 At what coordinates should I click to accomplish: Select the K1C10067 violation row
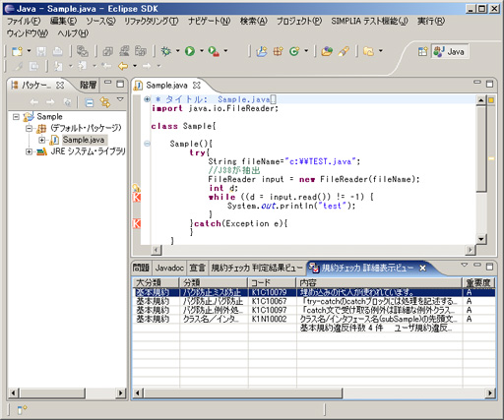(x=315, y=301)
